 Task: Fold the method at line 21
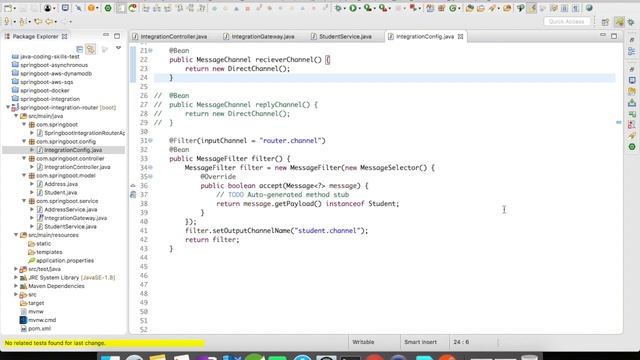(151, 51)
